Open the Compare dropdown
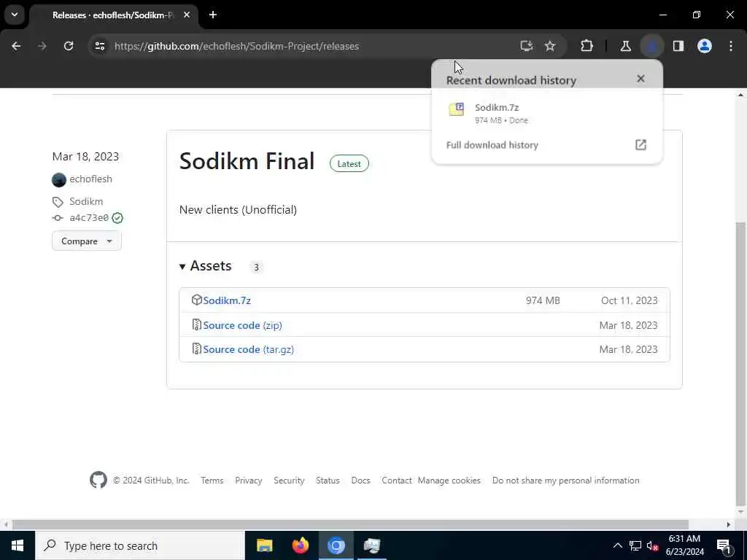Image resolution: width=747 pixels, height=560 pixels. 87,241
